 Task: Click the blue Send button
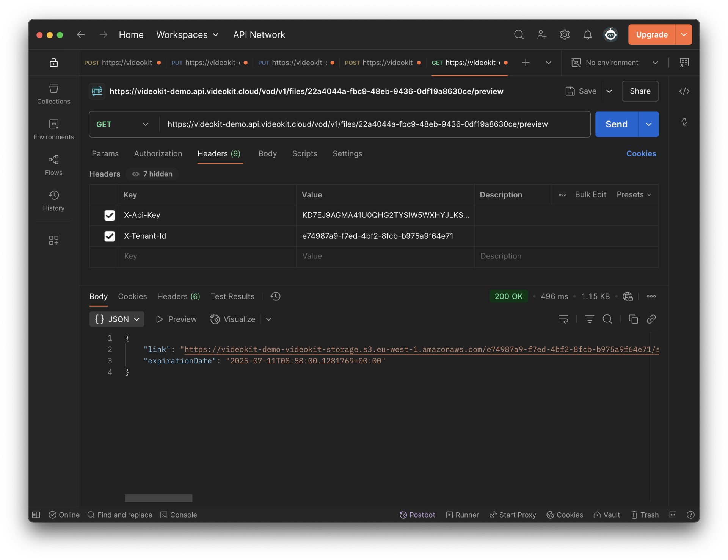617,124
